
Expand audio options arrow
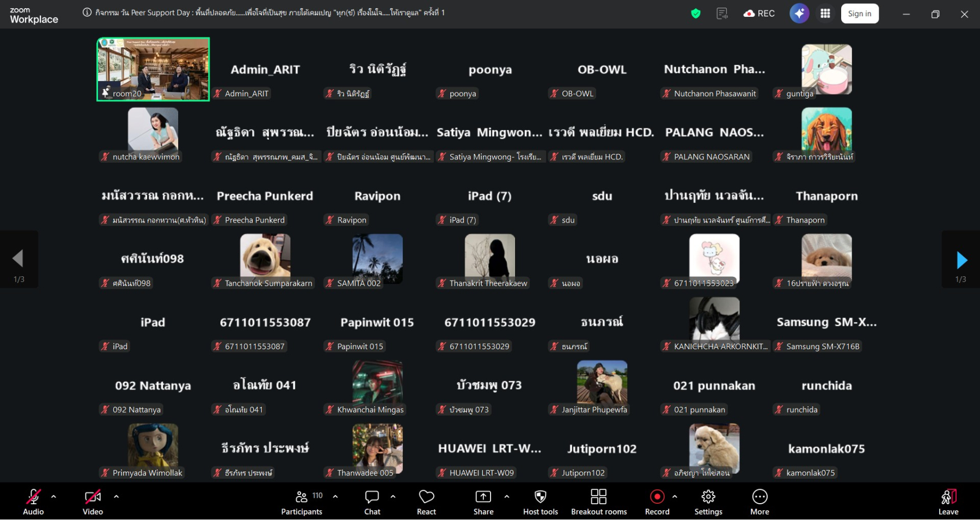coord(53,496)
